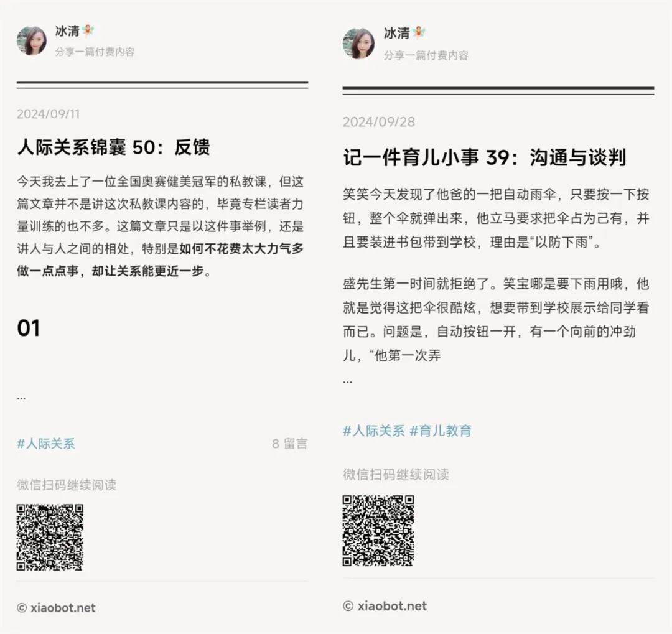
Task: Click 微信扫码继续阅读 on the 反馈 card
Action: point(67,485)
